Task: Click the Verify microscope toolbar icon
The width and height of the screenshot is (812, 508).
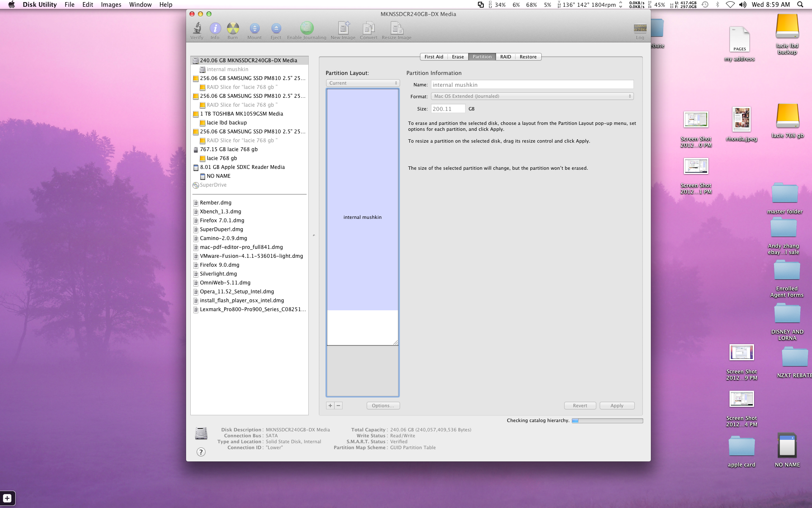Action: pyautogui.click(x=197, y=28)
